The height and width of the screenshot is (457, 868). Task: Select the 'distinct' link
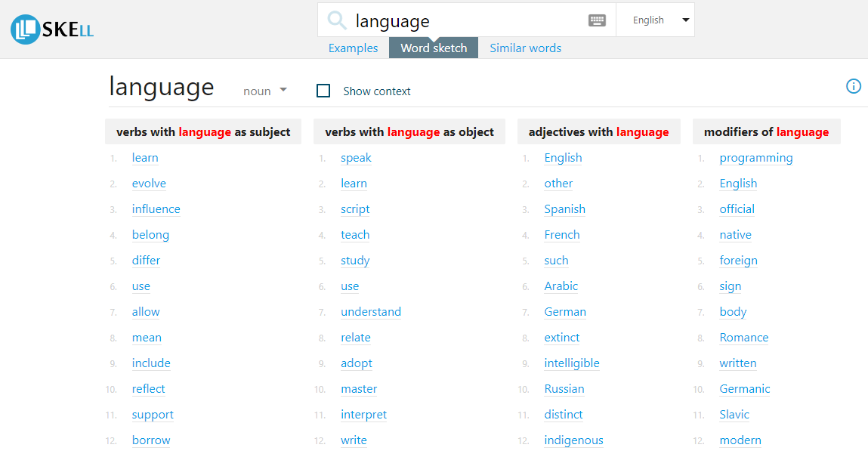pos(564,415)
